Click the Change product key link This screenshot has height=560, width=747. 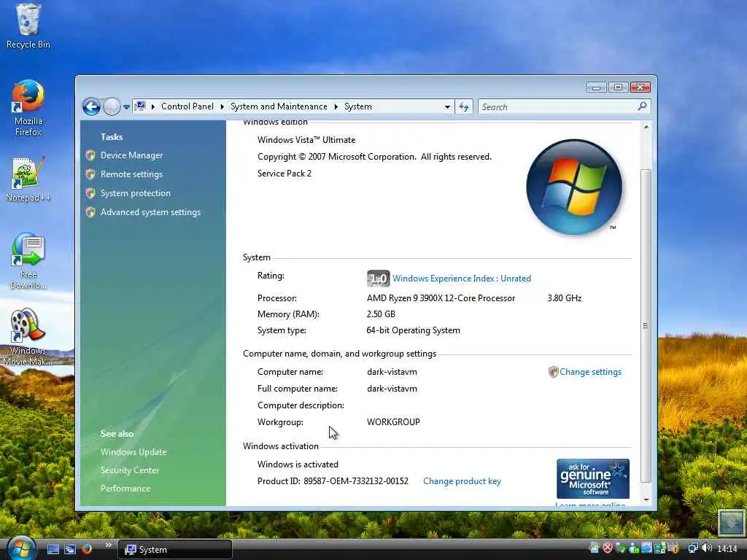tap(462, 481)
